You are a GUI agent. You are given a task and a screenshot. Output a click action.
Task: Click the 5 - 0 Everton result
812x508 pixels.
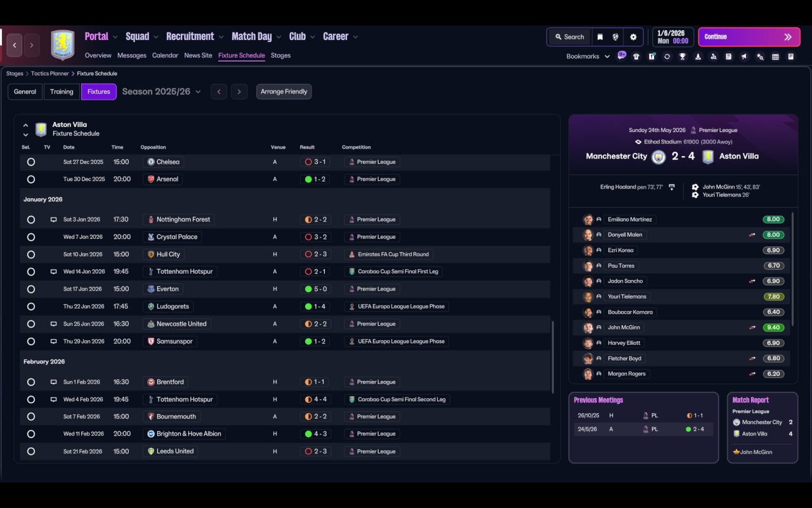pos(315,289)
